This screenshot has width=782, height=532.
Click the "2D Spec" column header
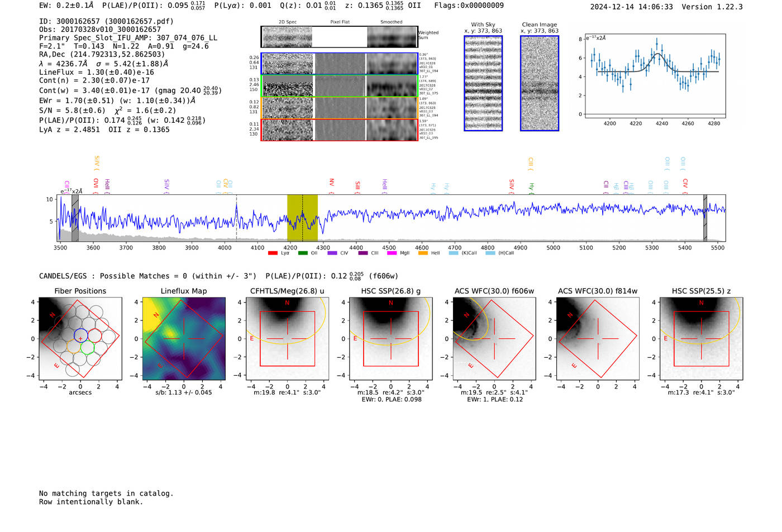point(288,22)
